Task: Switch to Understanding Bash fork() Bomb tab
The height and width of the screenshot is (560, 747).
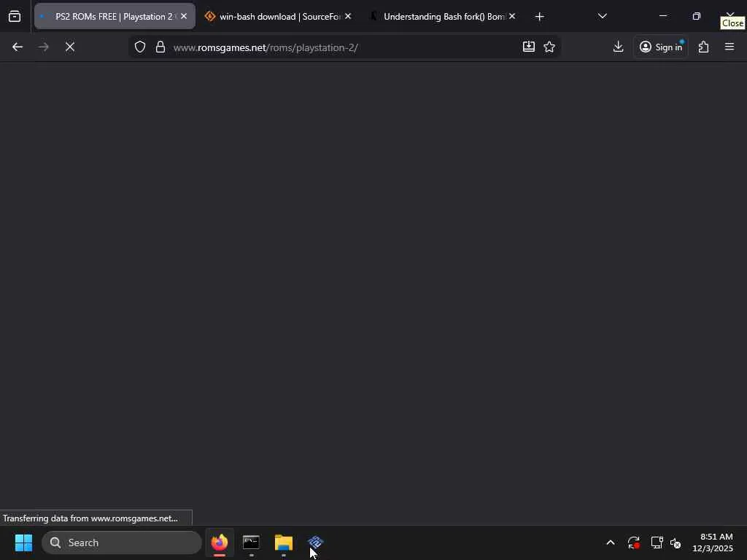Action: tap(443, 17)
